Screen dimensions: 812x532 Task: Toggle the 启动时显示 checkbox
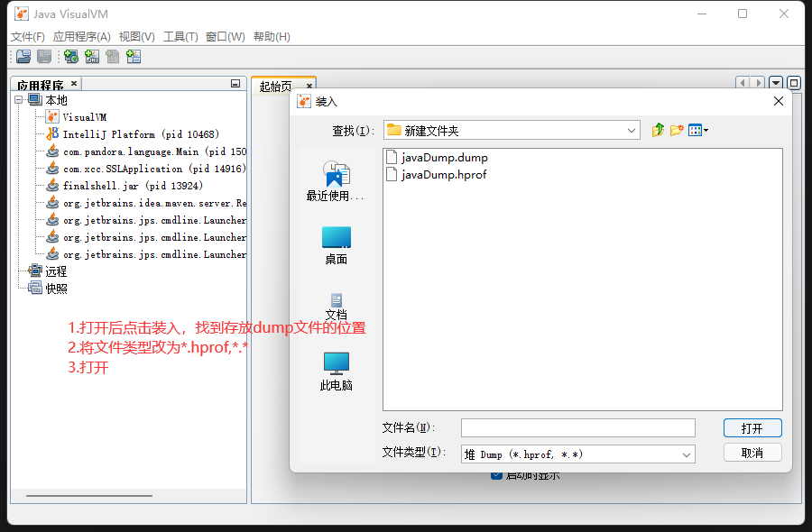tap(496, 475)
